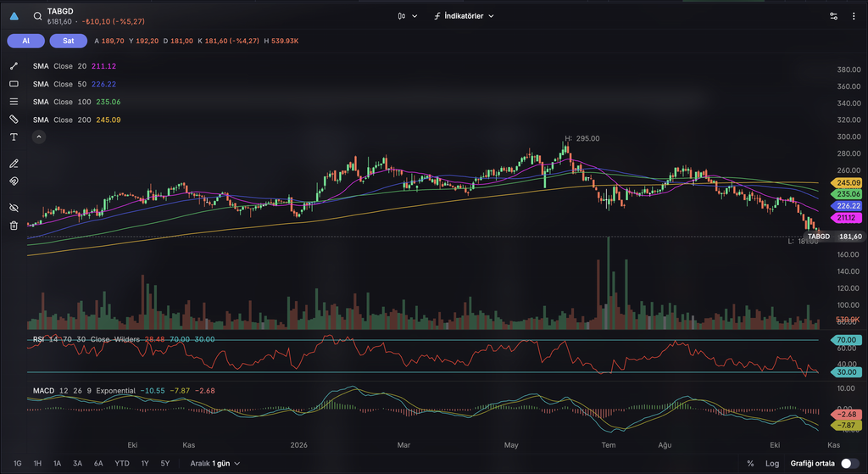
Task: Click the H: 295.00 high marker
Action: (x=581, y=138)
